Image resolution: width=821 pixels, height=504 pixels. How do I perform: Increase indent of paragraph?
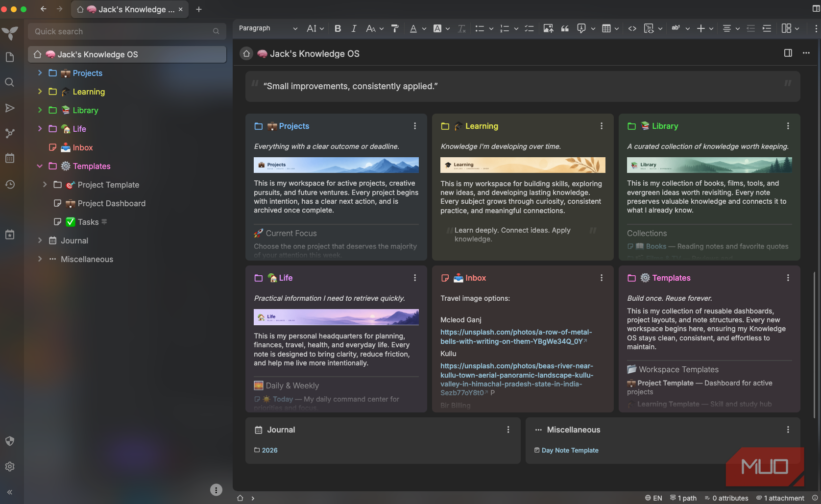coord(767,28)
